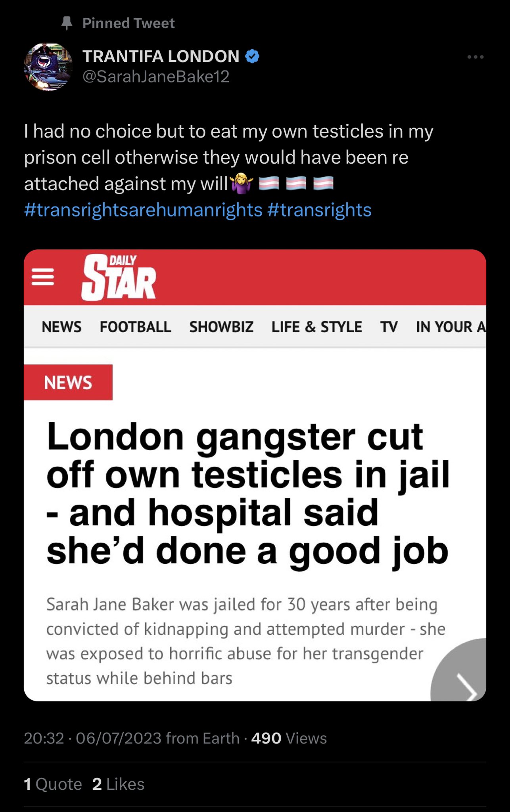Open the Daily Star hamburger menu
510x812 pixels.
tap(43, 277)
